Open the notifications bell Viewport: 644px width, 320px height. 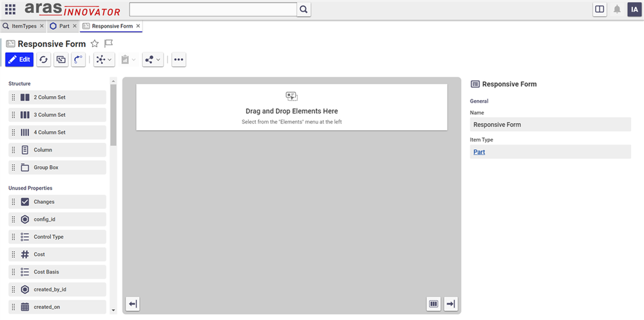[617, 9]
